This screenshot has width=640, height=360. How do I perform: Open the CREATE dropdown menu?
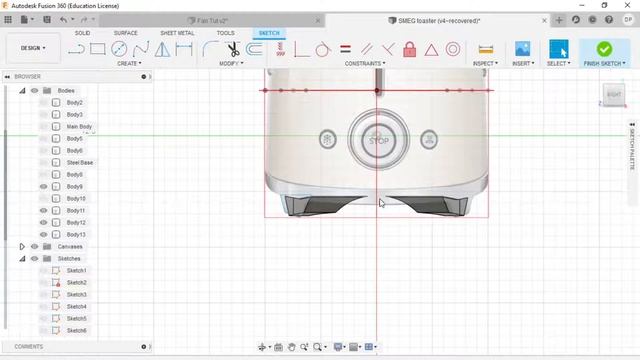pyautogui.click(x=129, y=64)
